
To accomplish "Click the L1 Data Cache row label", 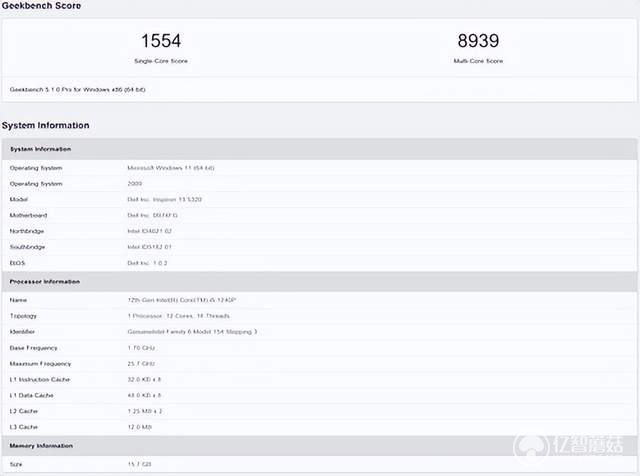I will pyautogui.click(x=31, y=396).
